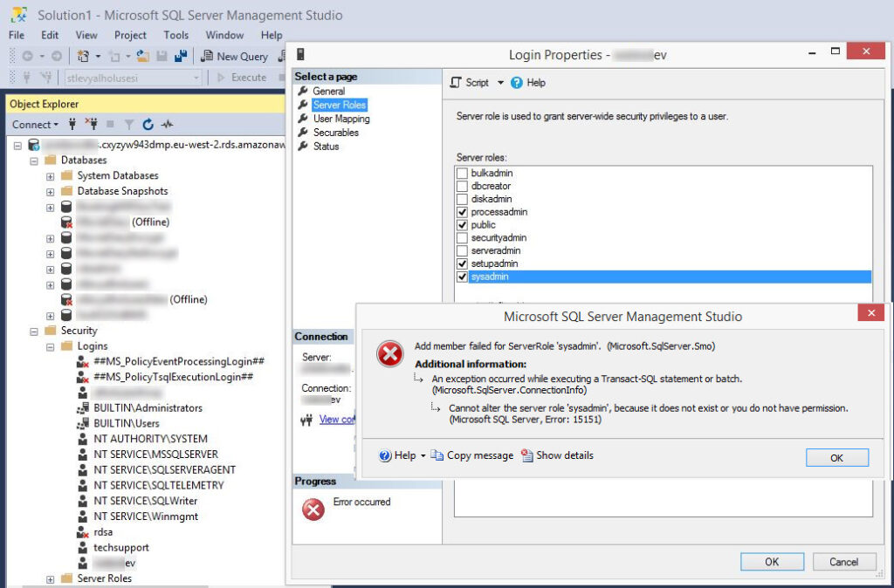Check the securityadmin server role
The image size is (894, 588).
463,237
